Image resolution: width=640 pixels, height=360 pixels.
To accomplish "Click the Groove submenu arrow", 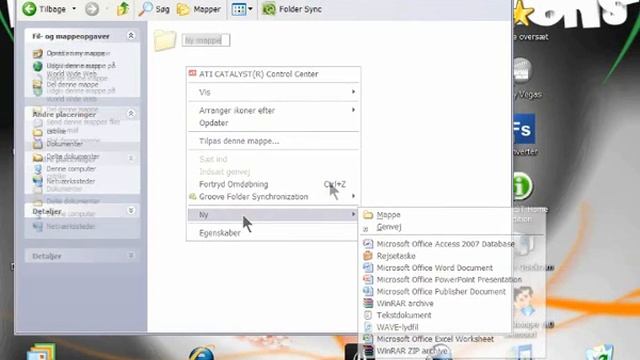I will point(353,196).
